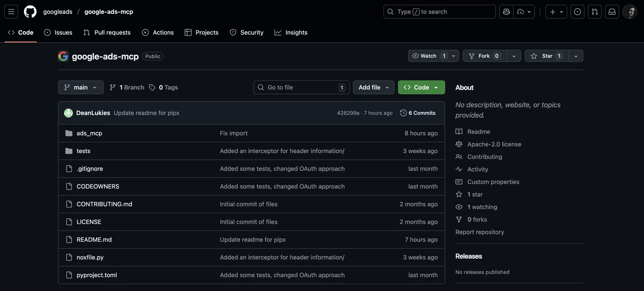The height and width of the screenshot is (291, 644).
Task: Switch to the Projects tab
Action: (201, 32)
